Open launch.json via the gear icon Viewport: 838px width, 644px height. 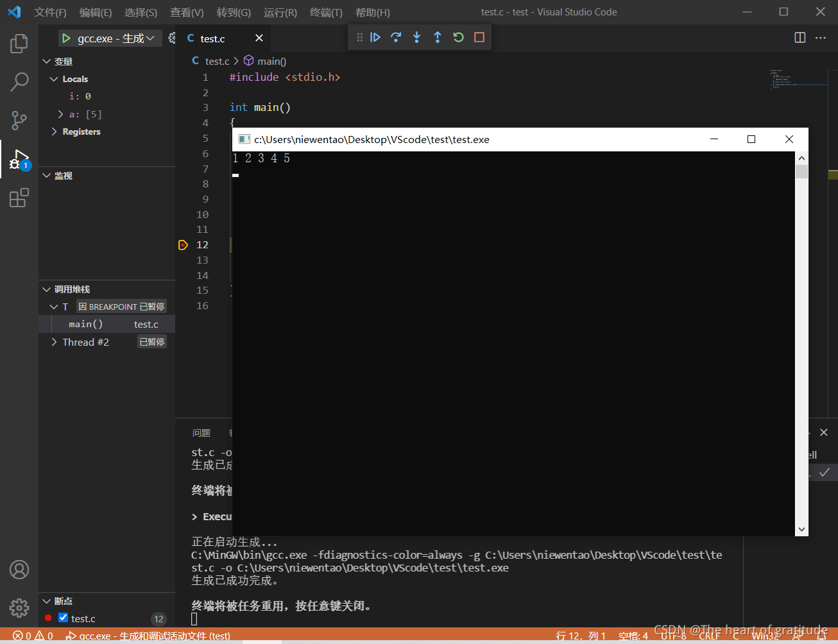tap(172, 38)
